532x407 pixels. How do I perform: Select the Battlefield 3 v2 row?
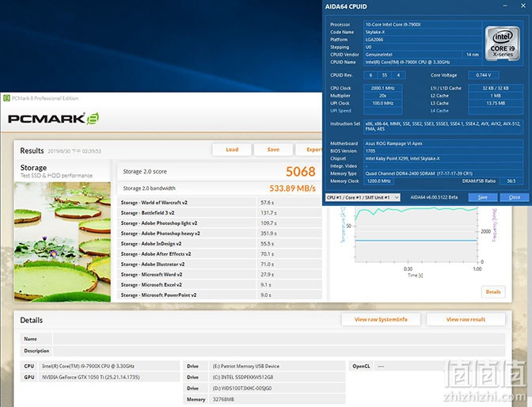pyautogui.click(x=219, y=213)
